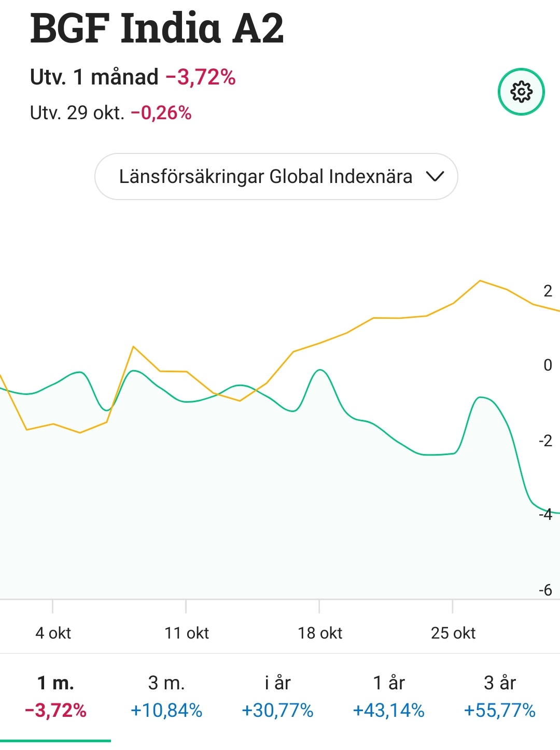Tap the yellow comparison line peak
This screenshot has width=560, height=750.
pos(480,281)
